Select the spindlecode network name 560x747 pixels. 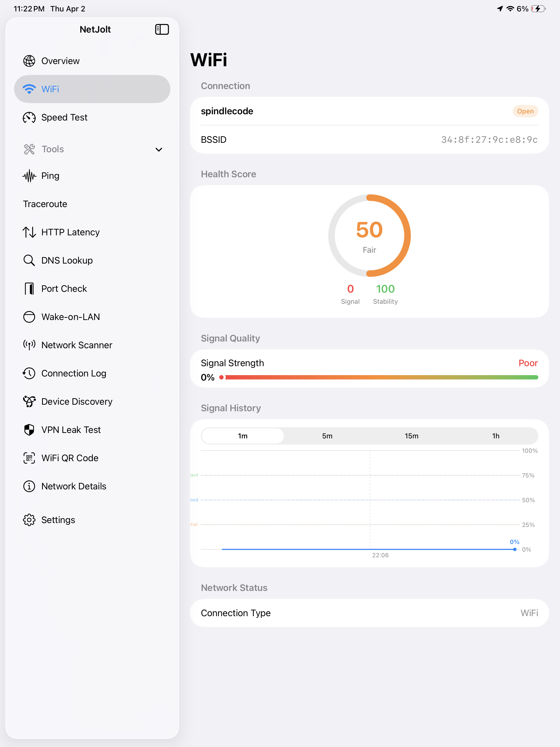227,111
